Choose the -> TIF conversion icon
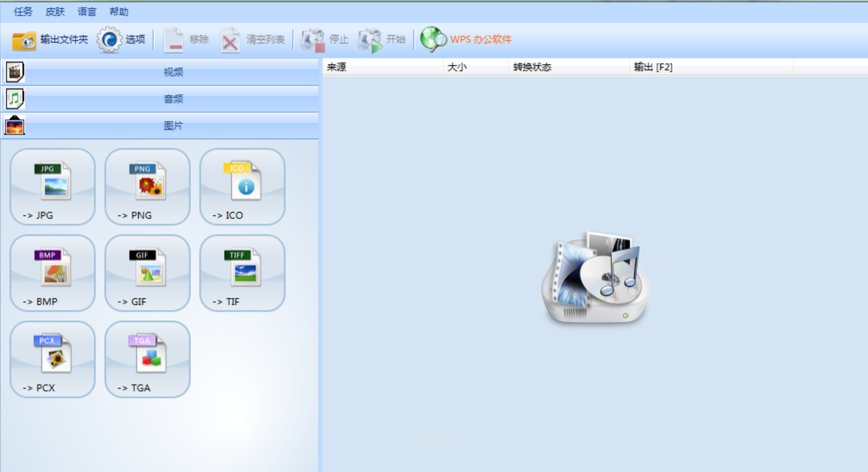This screenshot has height=472, width=868. coord(242,273)
